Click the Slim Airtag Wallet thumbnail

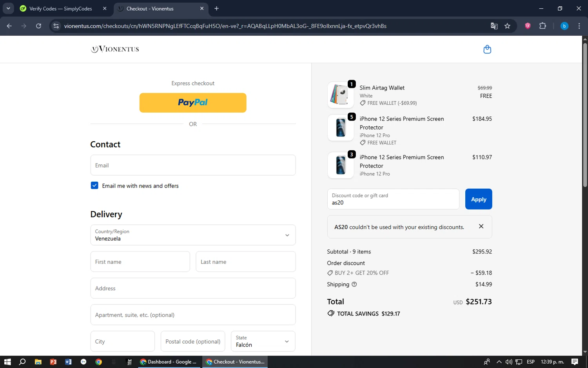340,95
